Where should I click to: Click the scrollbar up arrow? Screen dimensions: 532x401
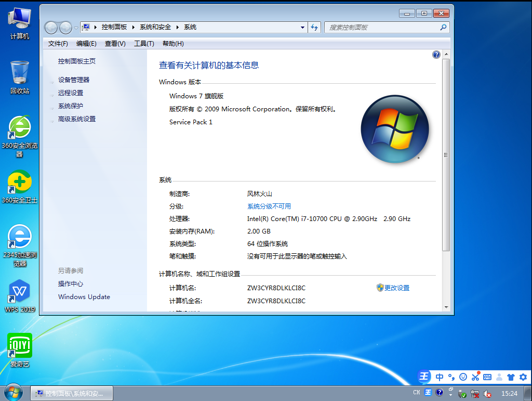pos(446,54)
